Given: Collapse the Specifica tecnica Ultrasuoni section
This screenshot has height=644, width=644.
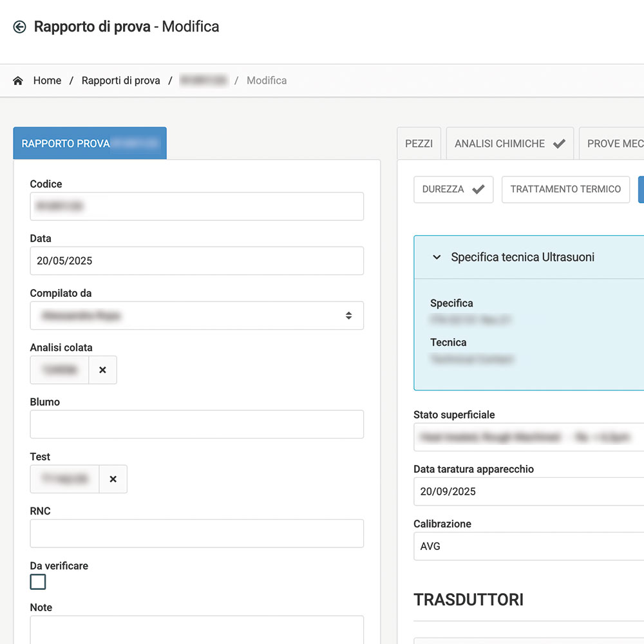Looking at the screenshot, I should (437, 258).
